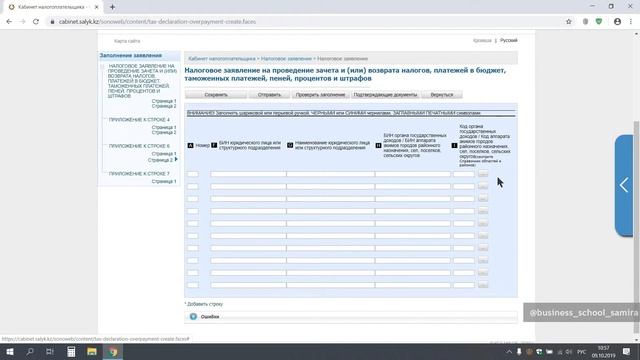The height and width of the screenshot is (360, 640).
Task: Open the lookup button in last row
Action: click(x=483, y=284)
